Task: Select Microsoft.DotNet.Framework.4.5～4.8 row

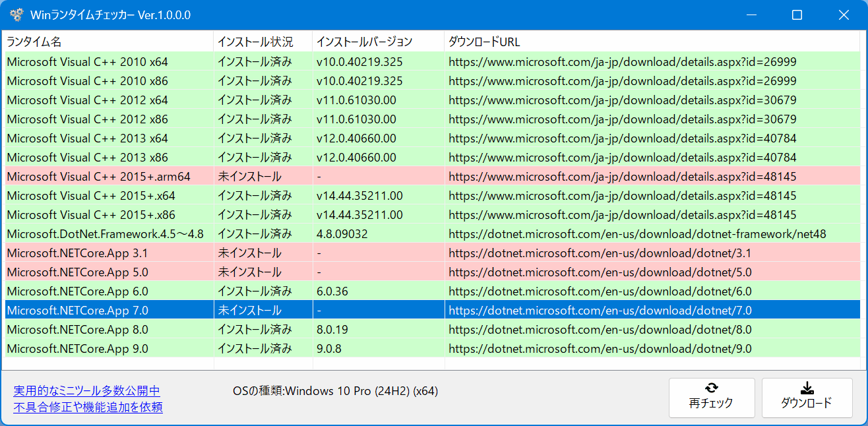Action: (x=432, y=234)
